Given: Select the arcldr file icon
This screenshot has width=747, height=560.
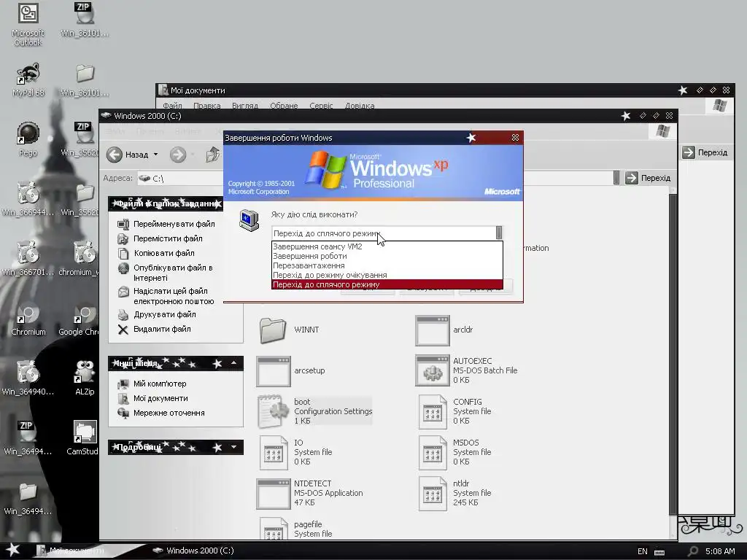Looking at the screenshot, I should [432, 330].
